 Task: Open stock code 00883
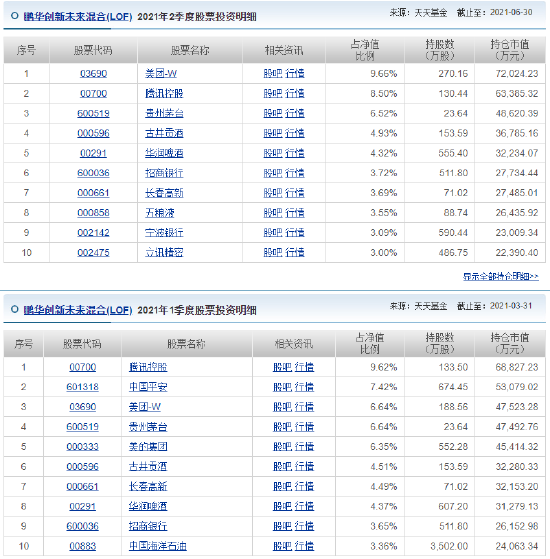coord(83,546)
